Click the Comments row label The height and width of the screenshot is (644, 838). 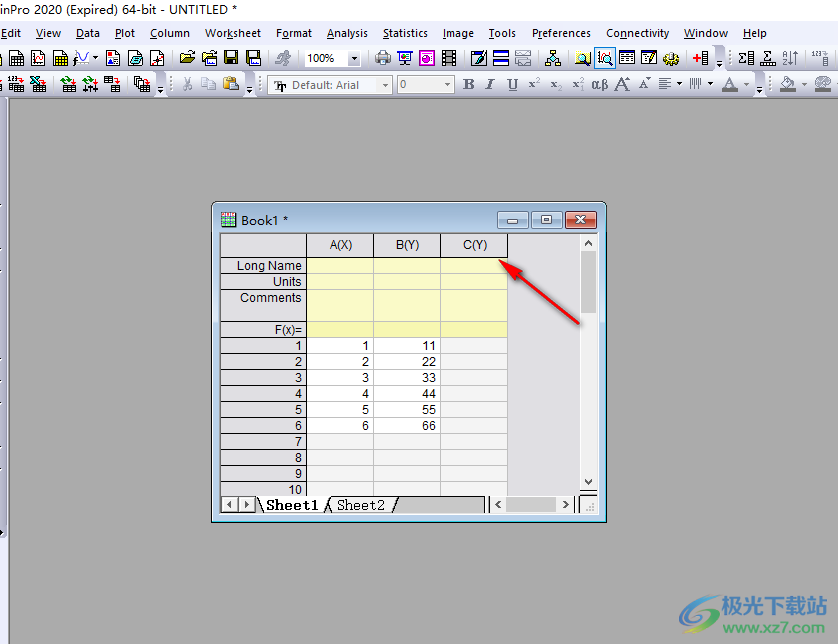(x=263, y=306)
